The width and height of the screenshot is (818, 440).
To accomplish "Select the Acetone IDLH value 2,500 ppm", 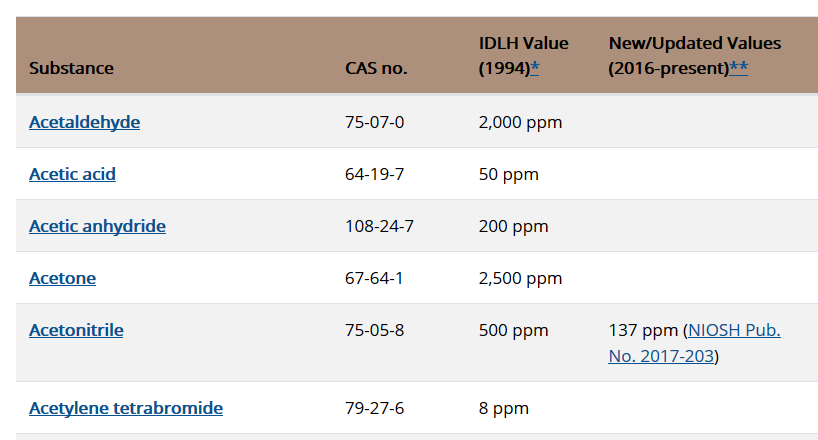I will click(x=520, y=278).
